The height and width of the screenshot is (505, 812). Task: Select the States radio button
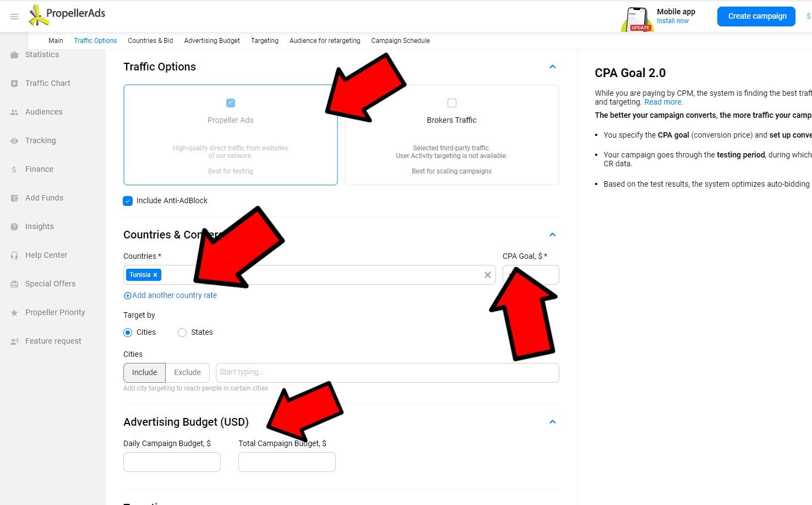coord(182,333)
